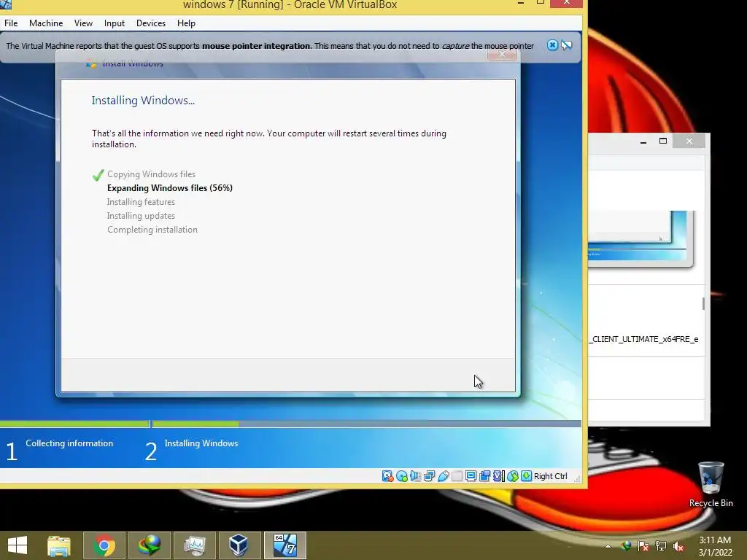Show hidden system tray icons
This screenshot has height=560, width=747.
608,546
